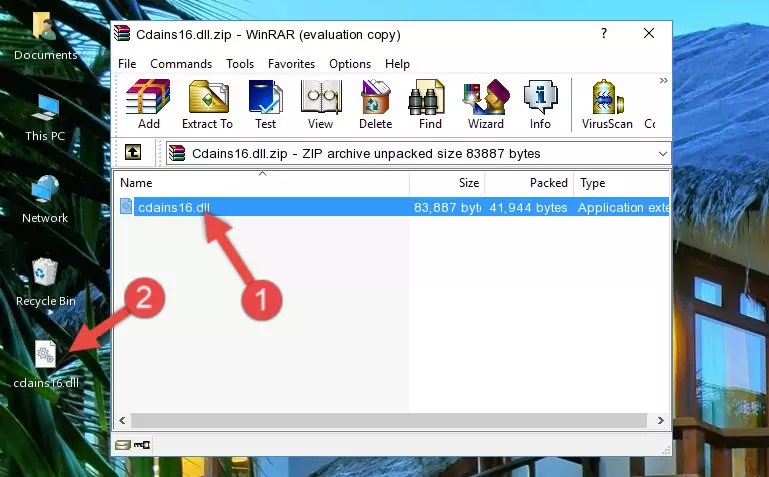Select the Recycle Bin desktop icon

coord(46,283)
